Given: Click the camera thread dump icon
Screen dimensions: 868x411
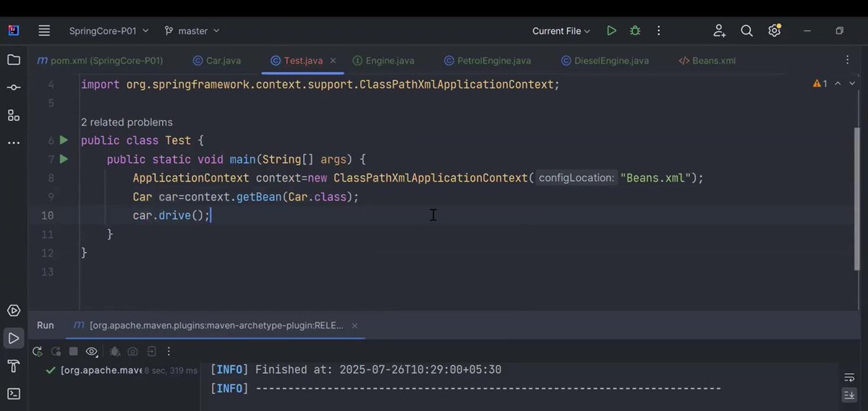Looking at the screenshot, I should (x=133, y=352).
